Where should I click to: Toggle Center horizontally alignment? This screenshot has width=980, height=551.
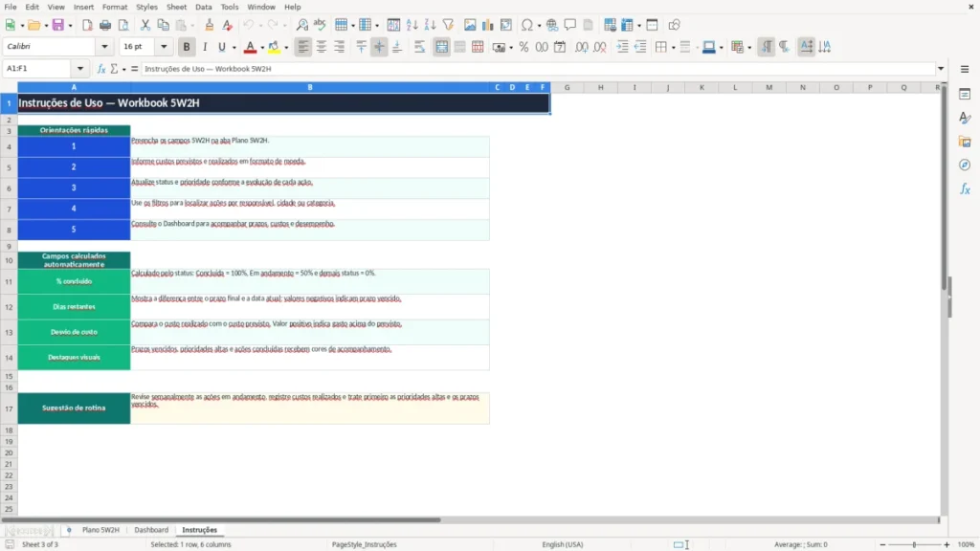coord(322,47)
